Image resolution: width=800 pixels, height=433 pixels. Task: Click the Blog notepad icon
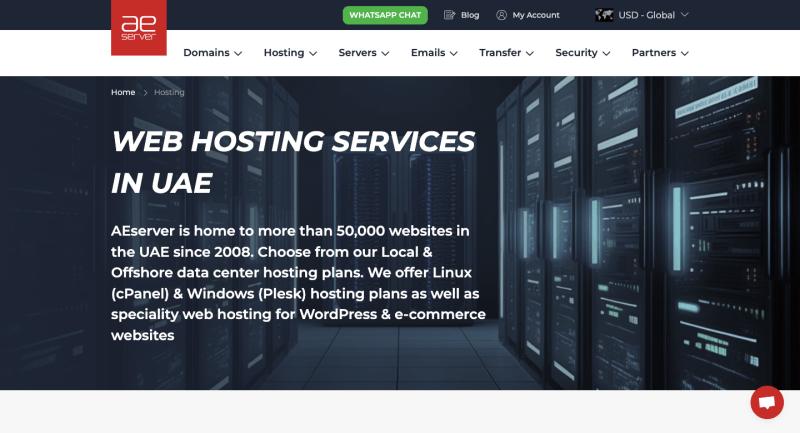(449, 15)
